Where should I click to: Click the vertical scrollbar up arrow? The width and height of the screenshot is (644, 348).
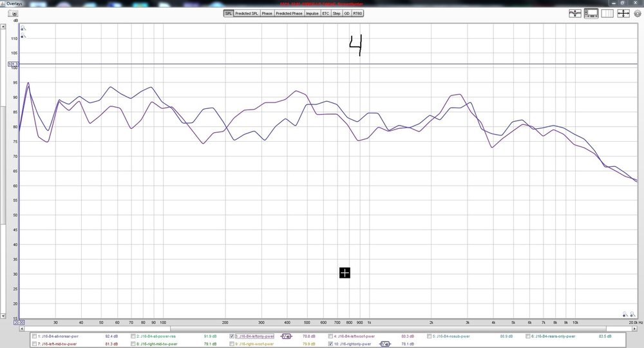3,26
